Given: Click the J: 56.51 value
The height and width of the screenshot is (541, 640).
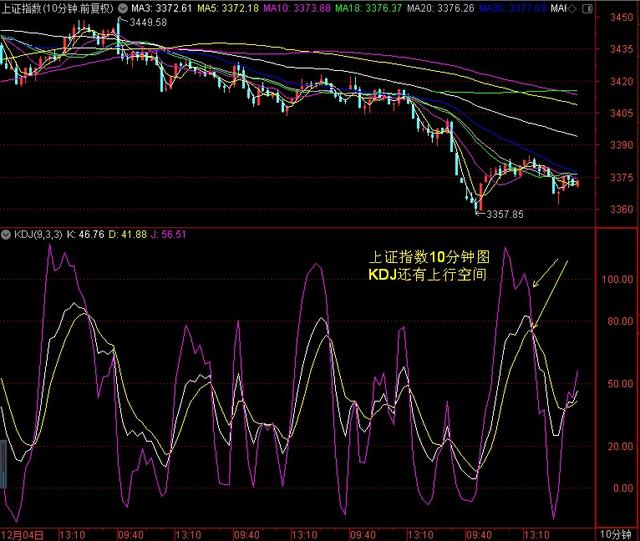Looking at the screenshot, I should click(x=169, y=234).
